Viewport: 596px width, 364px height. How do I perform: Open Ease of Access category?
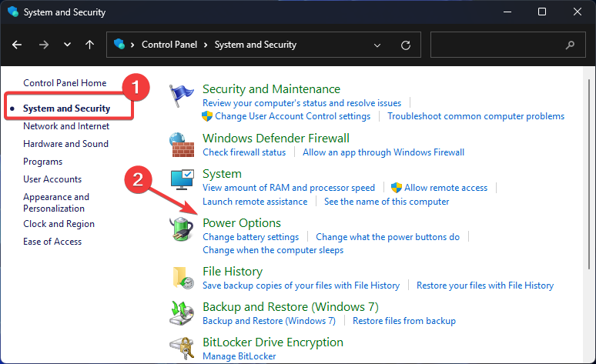pos(52,242)
